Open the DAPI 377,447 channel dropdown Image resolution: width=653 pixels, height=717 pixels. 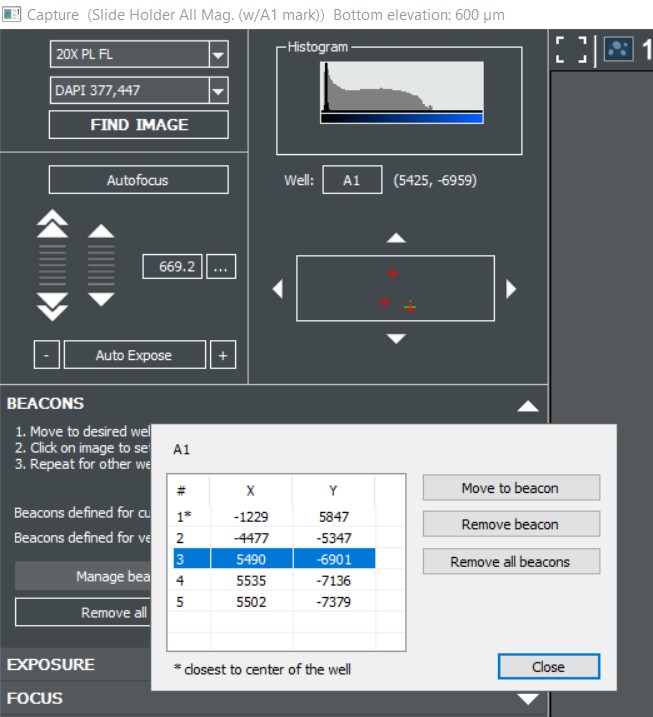tap(218, 92)
